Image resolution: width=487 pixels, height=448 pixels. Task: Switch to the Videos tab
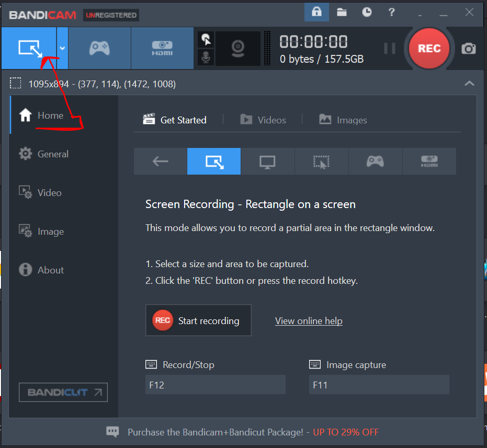(263, 120)
